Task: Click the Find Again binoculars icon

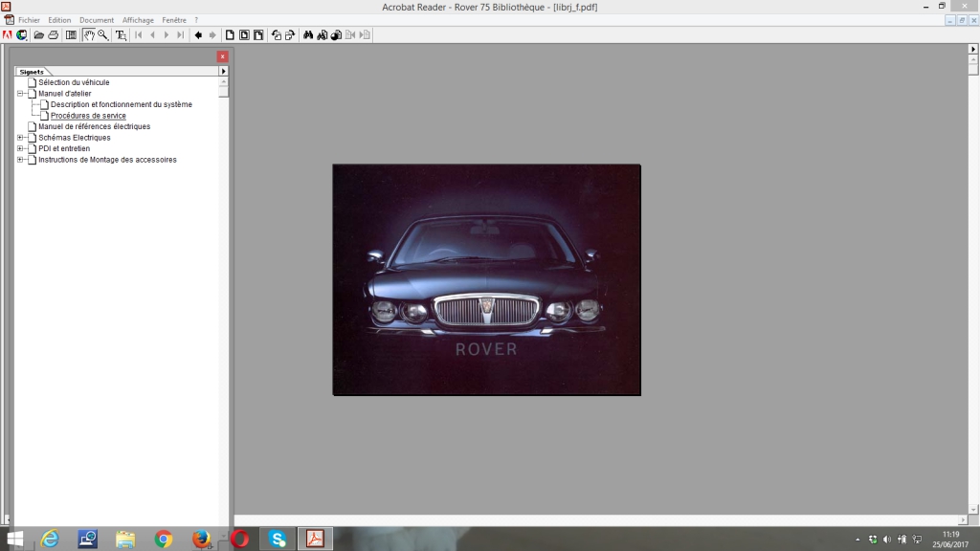Action: point(323,35)
